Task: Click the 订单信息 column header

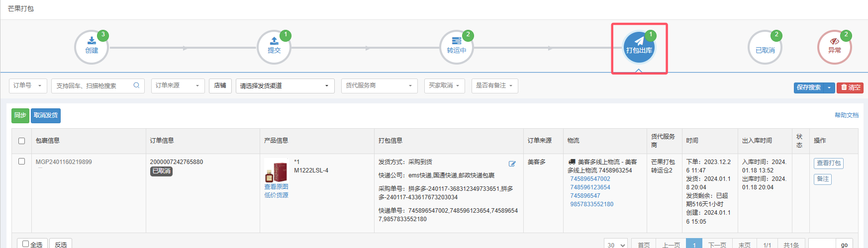Action: [162, 141]
